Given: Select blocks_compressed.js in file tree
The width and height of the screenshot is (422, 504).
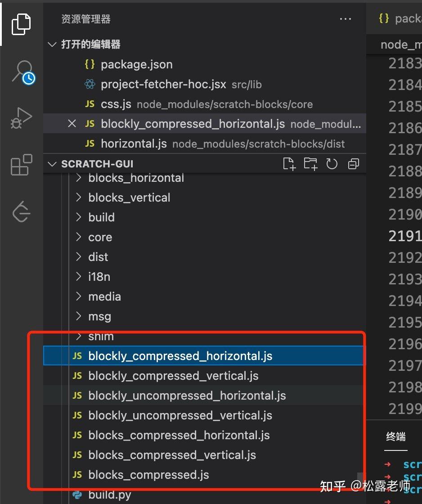Looking at the screenshot, I should click(148, 475).
